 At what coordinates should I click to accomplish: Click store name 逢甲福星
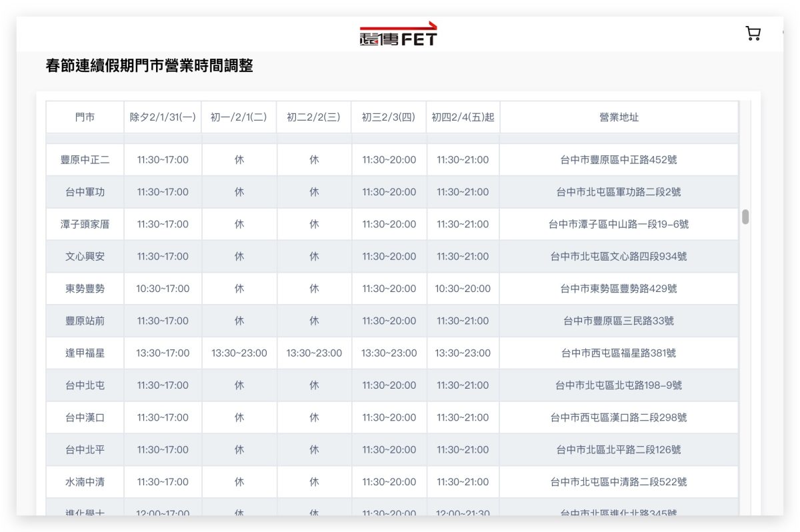pos(85,353)
